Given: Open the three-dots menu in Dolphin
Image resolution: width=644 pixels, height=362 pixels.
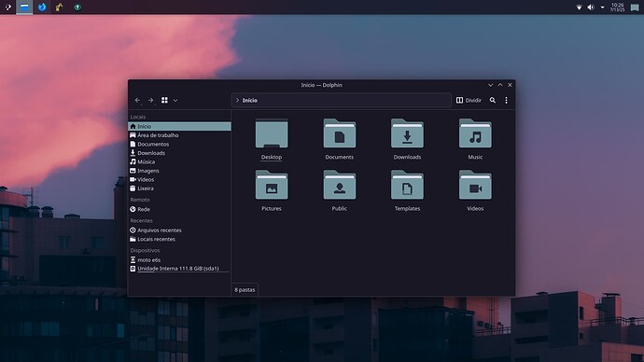Looking at the screenshot, I should tap(506, 100).
